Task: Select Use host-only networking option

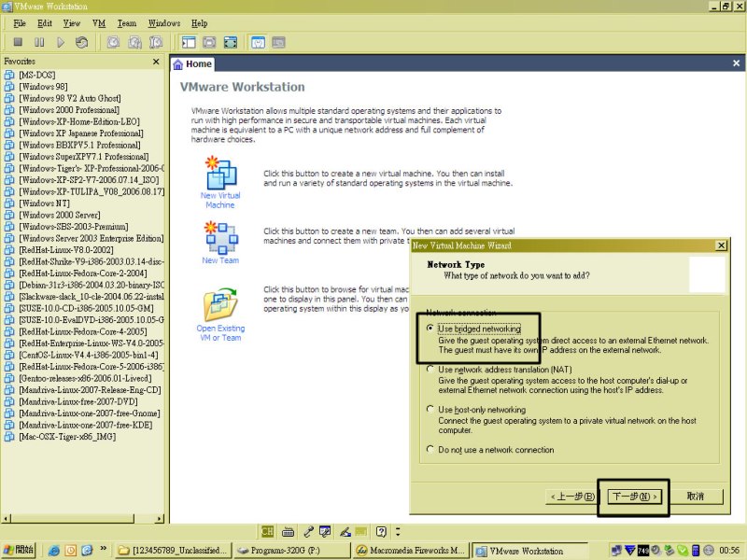Action: pos(430,409)
